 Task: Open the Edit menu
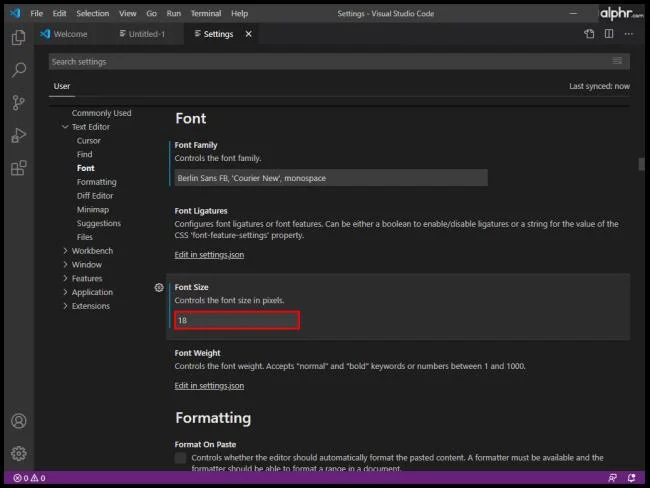point(59,13)
